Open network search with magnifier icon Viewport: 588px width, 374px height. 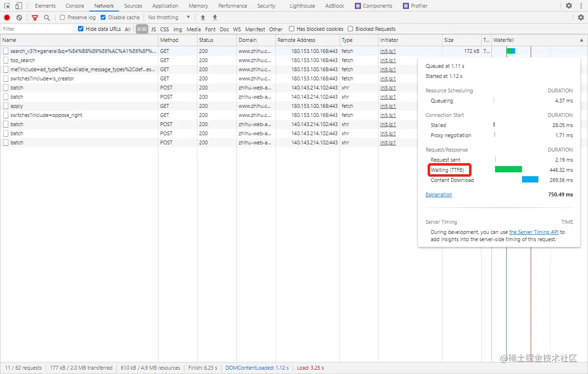coord(47,17)
